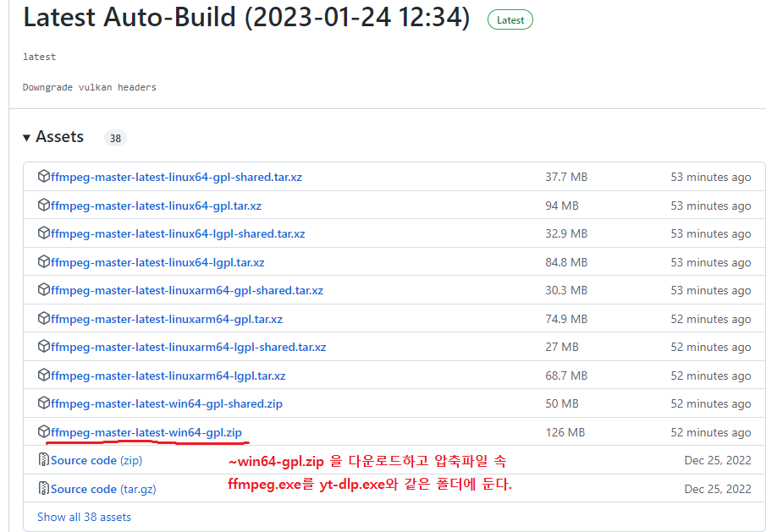766x532 pixels.
Task: Download Source code (zip)
Action: tap(96, 460)
